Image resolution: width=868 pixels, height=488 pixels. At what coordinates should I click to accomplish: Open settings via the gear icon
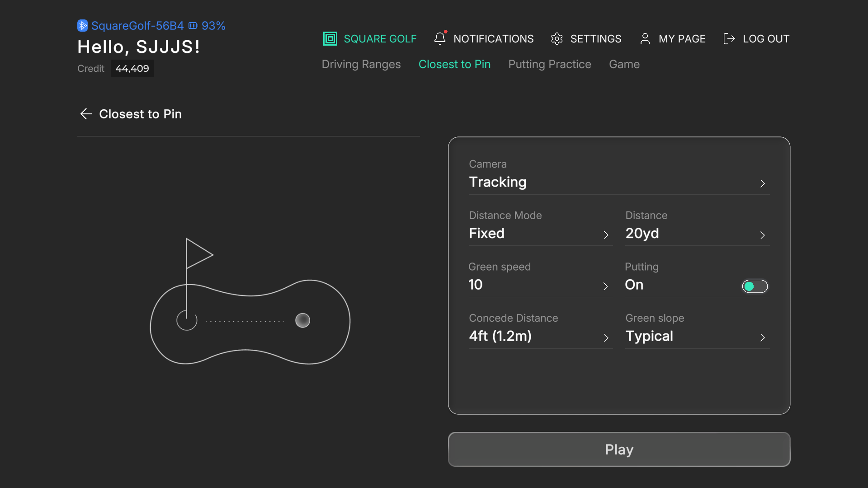click(x=557, y=39)
